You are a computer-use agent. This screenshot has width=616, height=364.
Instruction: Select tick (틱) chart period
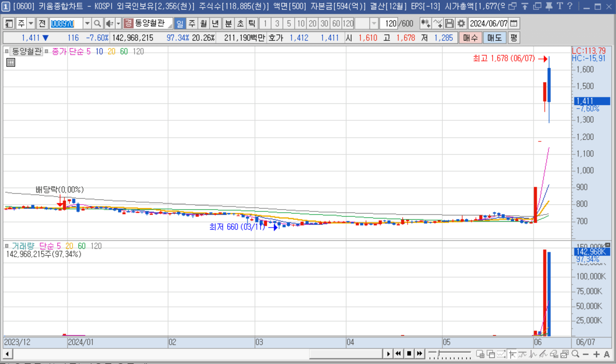(x=252, y=24)
